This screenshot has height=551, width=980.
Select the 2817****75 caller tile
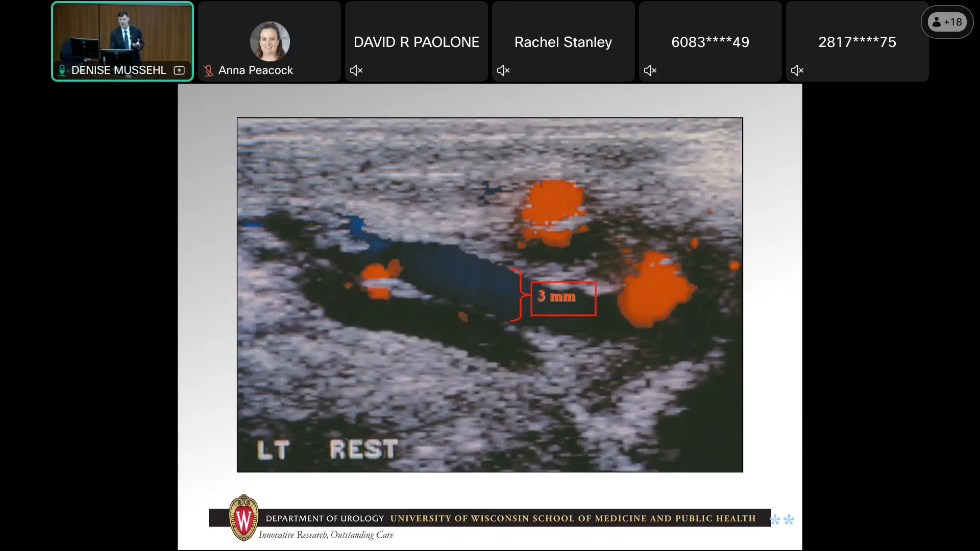(x=857, y=41)
